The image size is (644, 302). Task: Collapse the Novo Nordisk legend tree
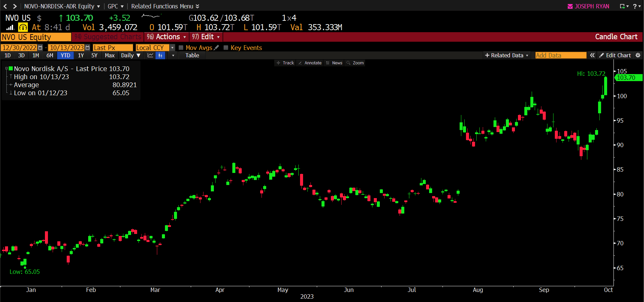point(6,68)
